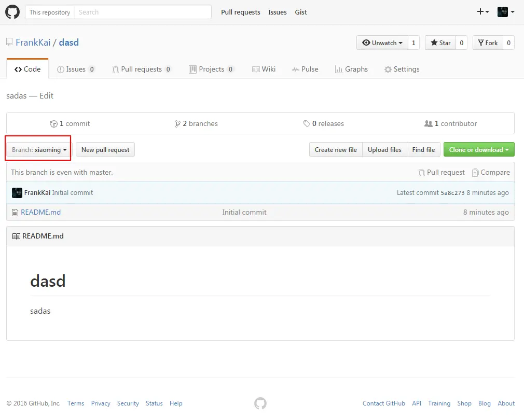Click the top nav Gist link
The height and width of the screenshot is (420, 524).
coord(301,12)
